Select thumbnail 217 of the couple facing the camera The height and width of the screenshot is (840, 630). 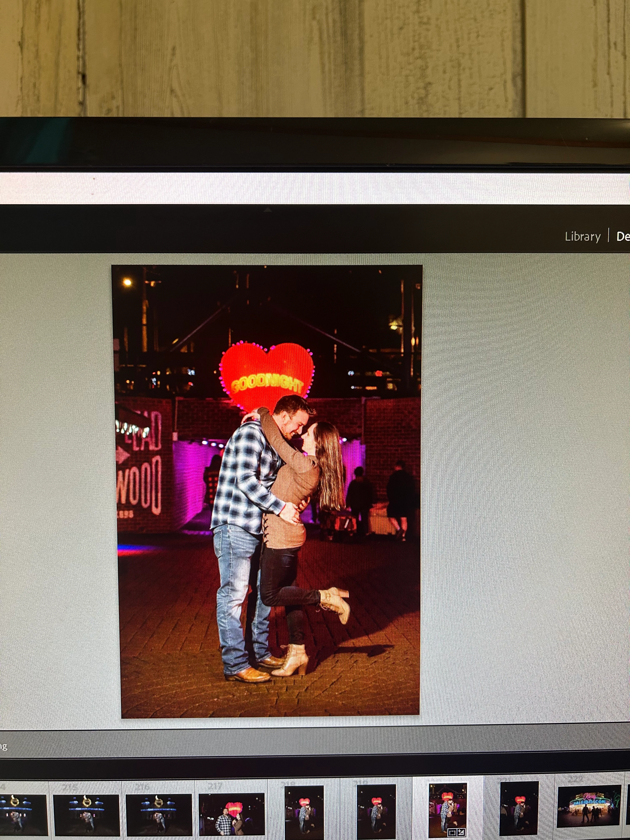pyautogui.click(x=232, y=814)
